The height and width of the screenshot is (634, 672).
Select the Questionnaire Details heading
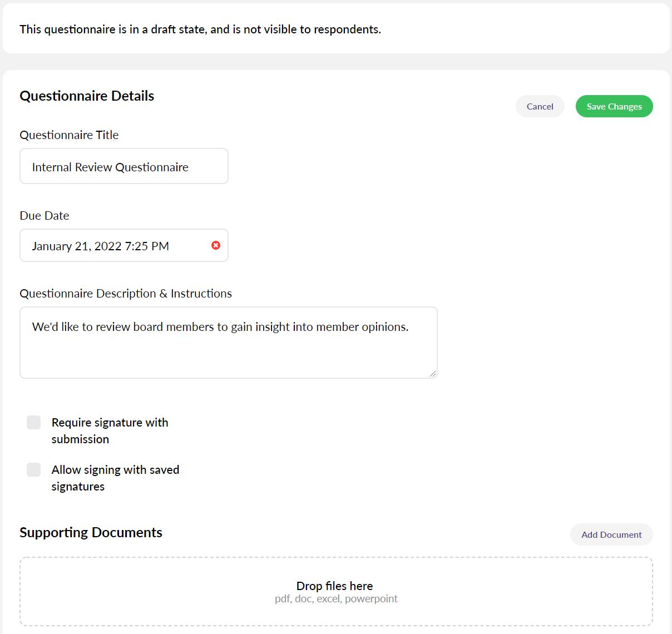point(87,96)
